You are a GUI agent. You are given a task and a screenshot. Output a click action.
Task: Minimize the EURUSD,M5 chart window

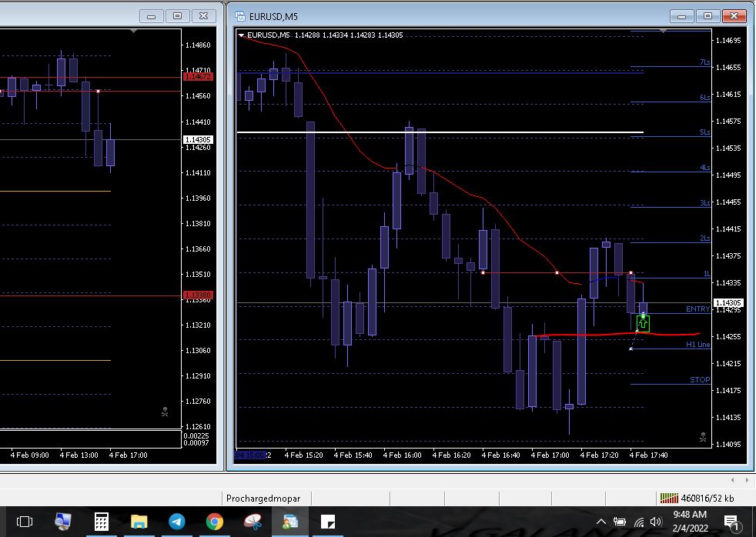point(682,16)
